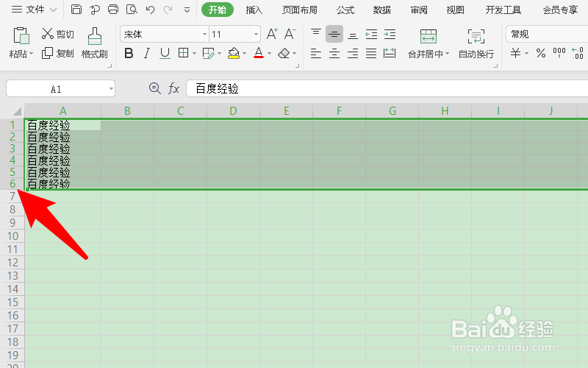Open the Merge and Center dropdown arrow
The width and height of the screenshot is (588, 368).
[447, 54]
